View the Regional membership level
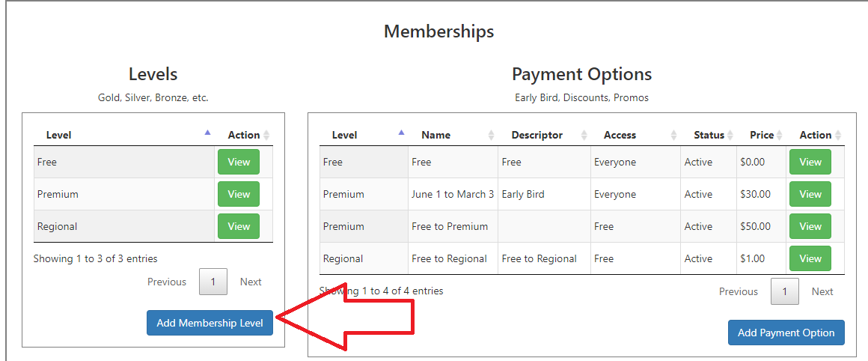868x361 pixels. (x=239, y=226)
